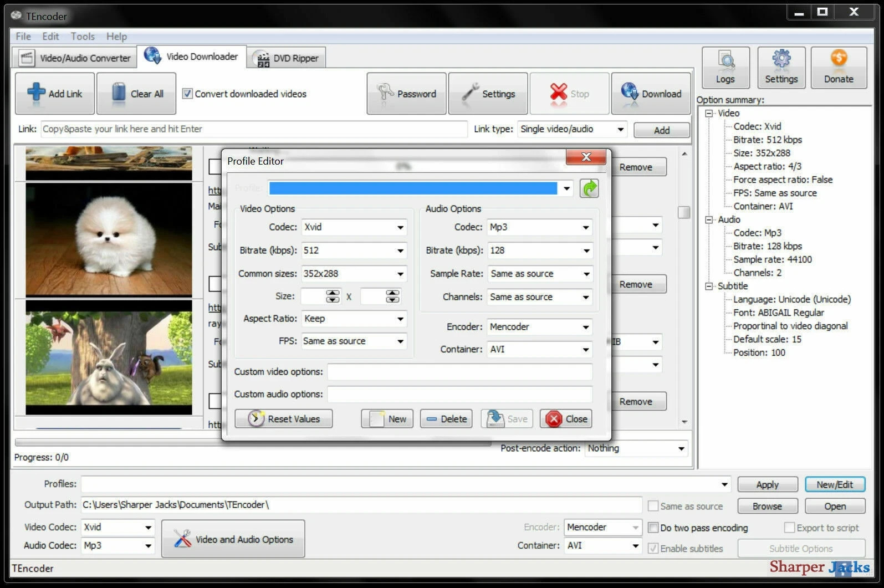The width and height of the screenshot is (884, 588).
Task: Open audio Bitrate 128 dropdown
Action: pyautogui.click(x=586, y=250)
